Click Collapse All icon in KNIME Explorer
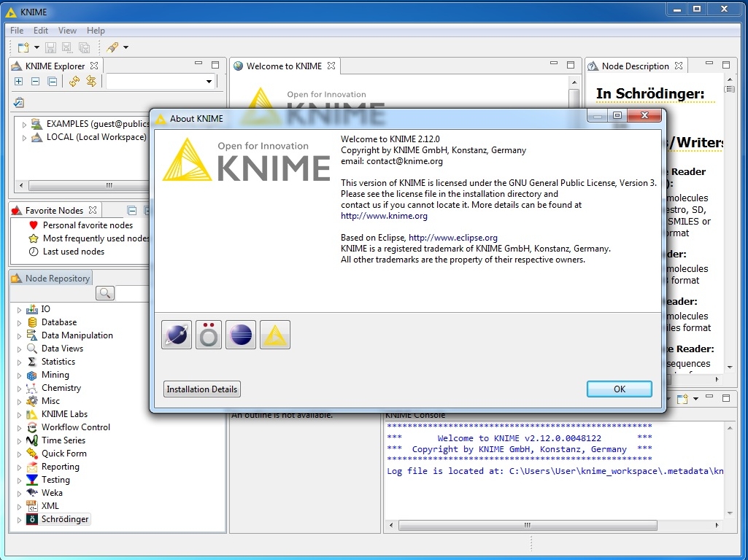Screen dimensions: 748x560 [x=53, y=82]
